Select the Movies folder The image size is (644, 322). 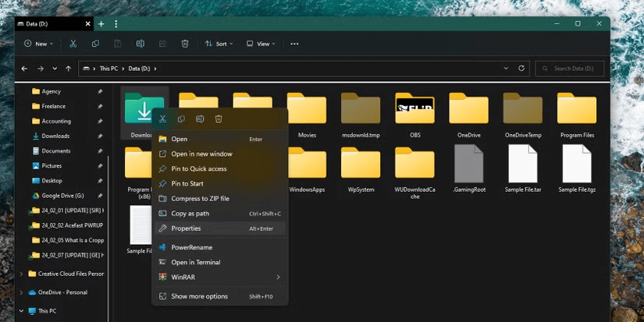(x=307, y=111)
